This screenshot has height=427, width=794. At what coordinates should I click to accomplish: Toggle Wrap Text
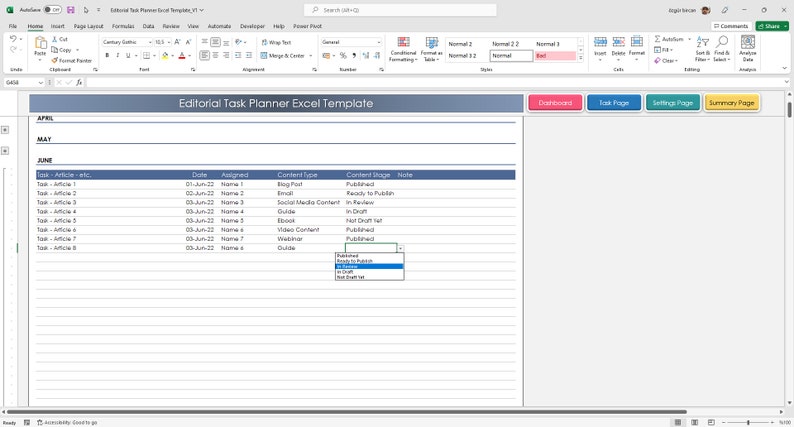pyautogui.click(x=276, y=43)
